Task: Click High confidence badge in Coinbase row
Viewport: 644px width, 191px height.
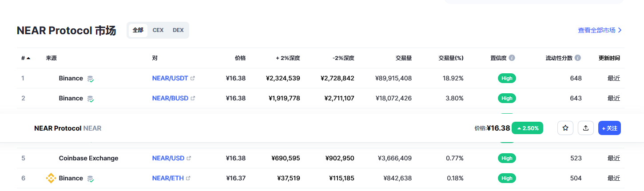Action: [507, 158]
